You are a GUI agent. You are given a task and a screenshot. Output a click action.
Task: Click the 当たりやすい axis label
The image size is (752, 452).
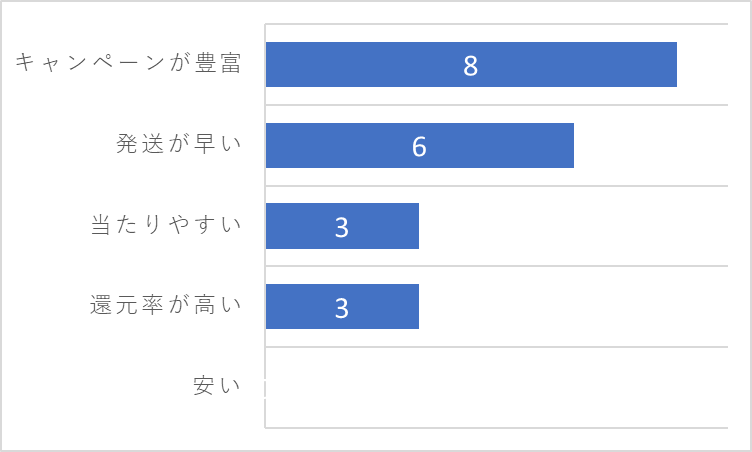coord(166,224)
